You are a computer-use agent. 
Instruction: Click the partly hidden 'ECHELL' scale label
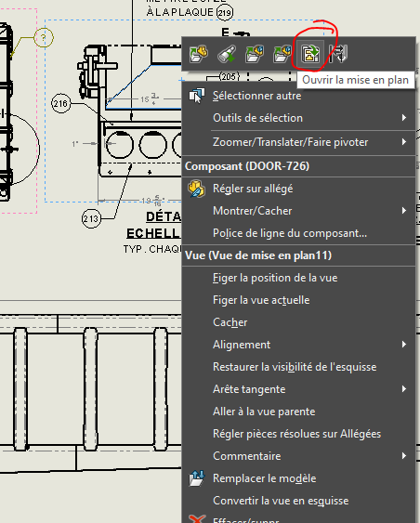click(x=154, y=233)
